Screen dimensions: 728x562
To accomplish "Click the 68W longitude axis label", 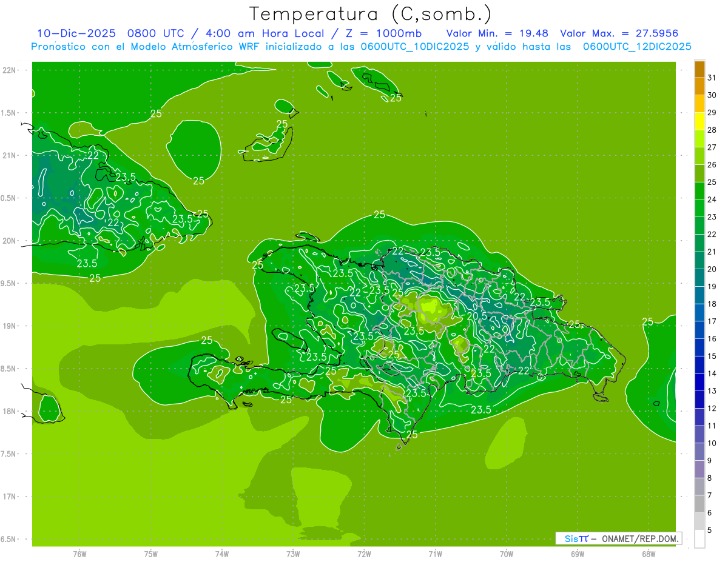I will 648,554.
